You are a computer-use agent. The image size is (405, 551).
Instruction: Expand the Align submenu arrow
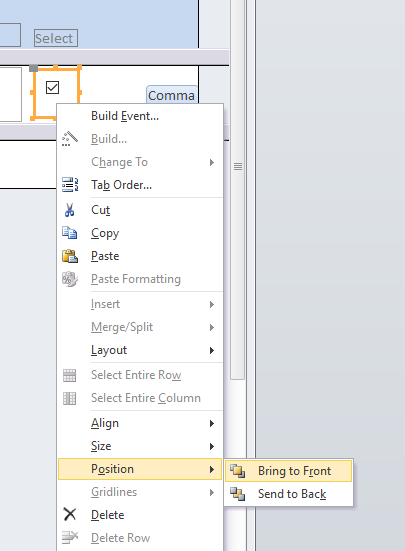211,423
